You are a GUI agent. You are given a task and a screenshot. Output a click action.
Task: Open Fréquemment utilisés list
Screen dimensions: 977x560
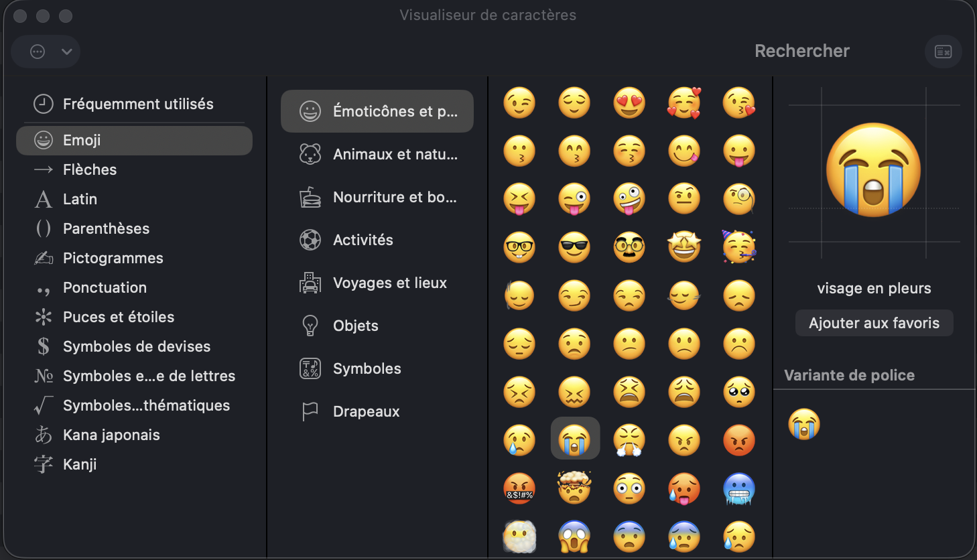pyautogui.click(x=138, y=104)
